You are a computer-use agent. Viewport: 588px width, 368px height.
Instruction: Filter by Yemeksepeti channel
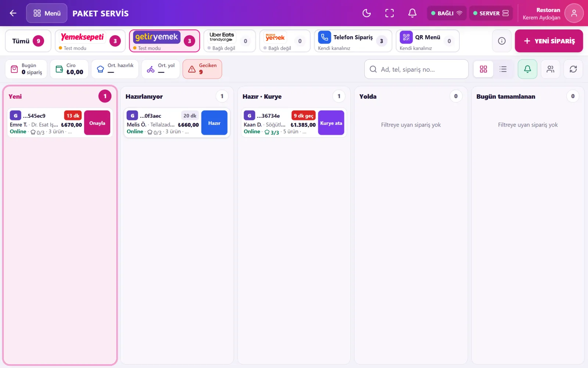click(x=90, y=41)
